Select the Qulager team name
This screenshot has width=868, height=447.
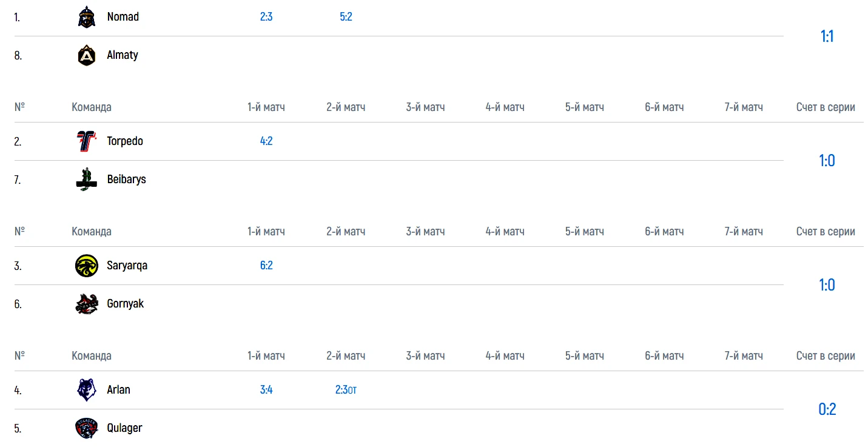[124, 428]
